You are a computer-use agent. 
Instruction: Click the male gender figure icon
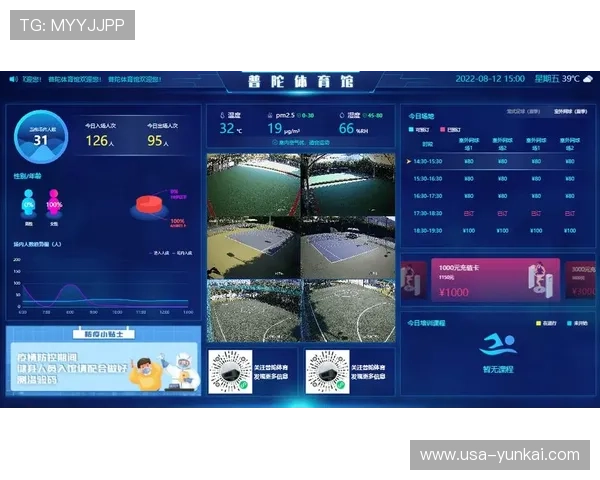pos(28,203)
